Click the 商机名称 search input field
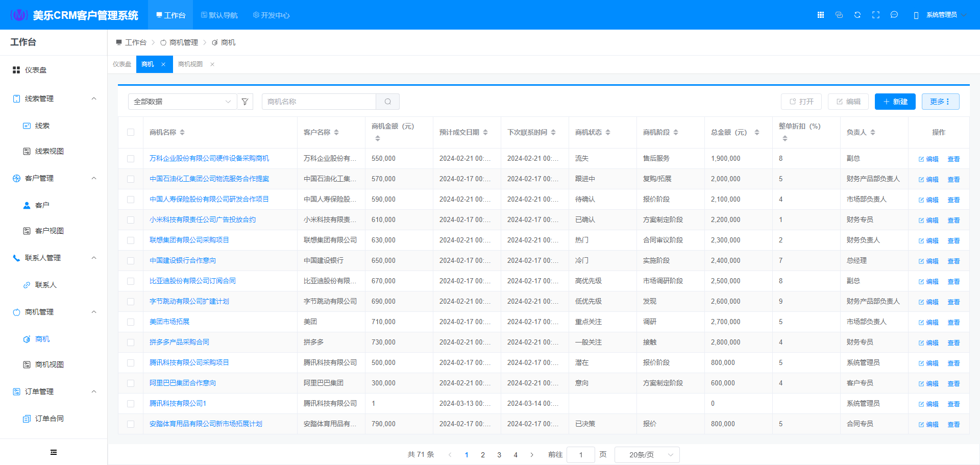The image size is (980, 465). 319,102
